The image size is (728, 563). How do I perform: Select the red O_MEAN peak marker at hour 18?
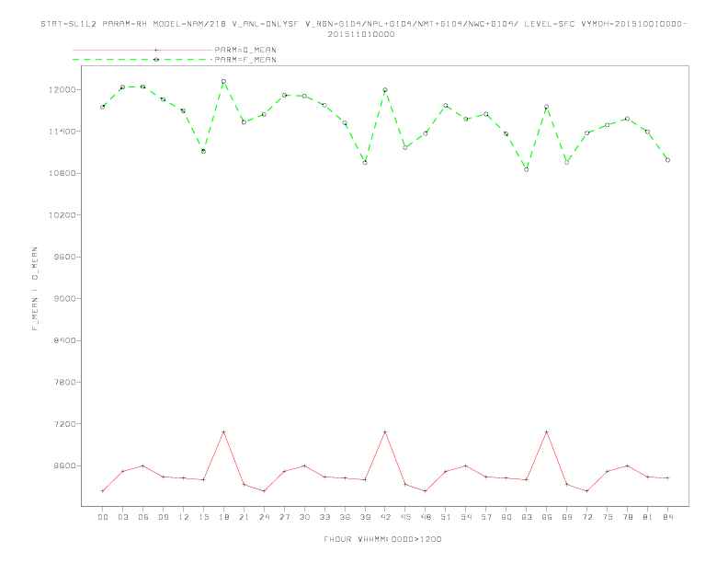[x=223, y=432]
